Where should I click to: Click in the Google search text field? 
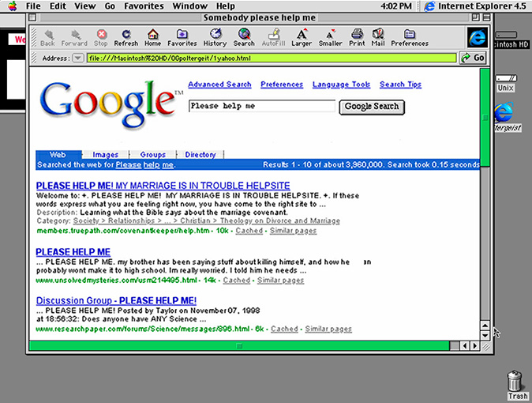[261, 106]
